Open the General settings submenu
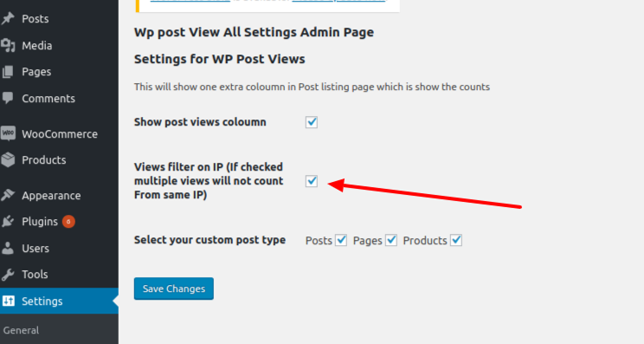The image size is (644, 344). click(21, 330)
